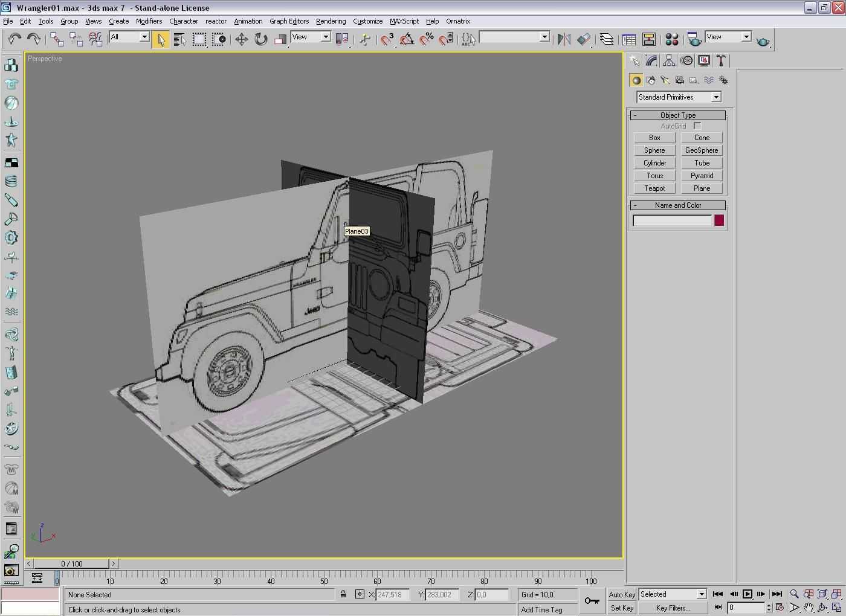The image size is (846, 616).
Task: Select the Space Warps creation category
Action: (x=709, y=80)
